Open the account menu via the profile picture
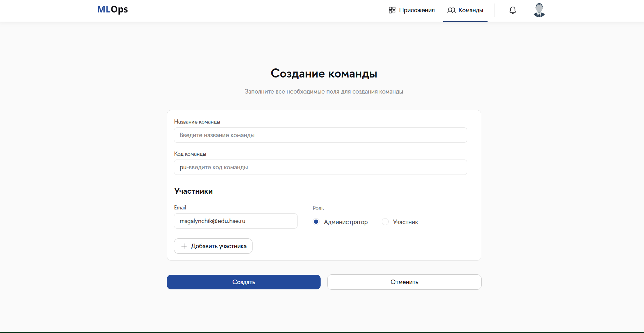The width and height of the screenshot is (644, 333). coord(539,10)
